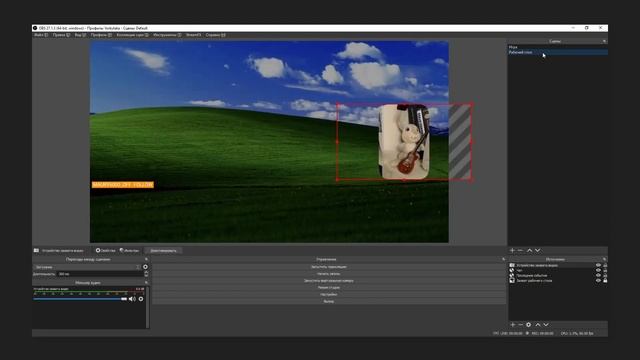This screenshot has width=640, height=360.
Task: Undock the Scene Transitions panel via its corner icon
Action: (x=146, y=259)
